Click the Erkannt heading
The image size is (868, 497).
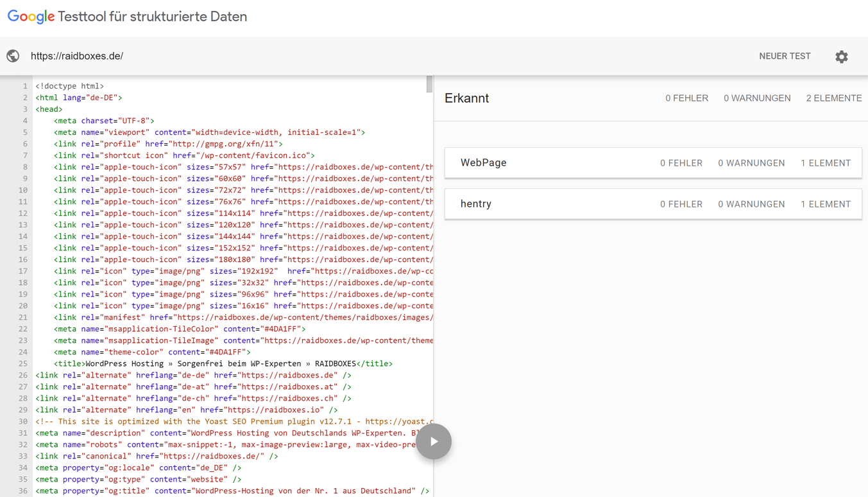coord(466,98)
